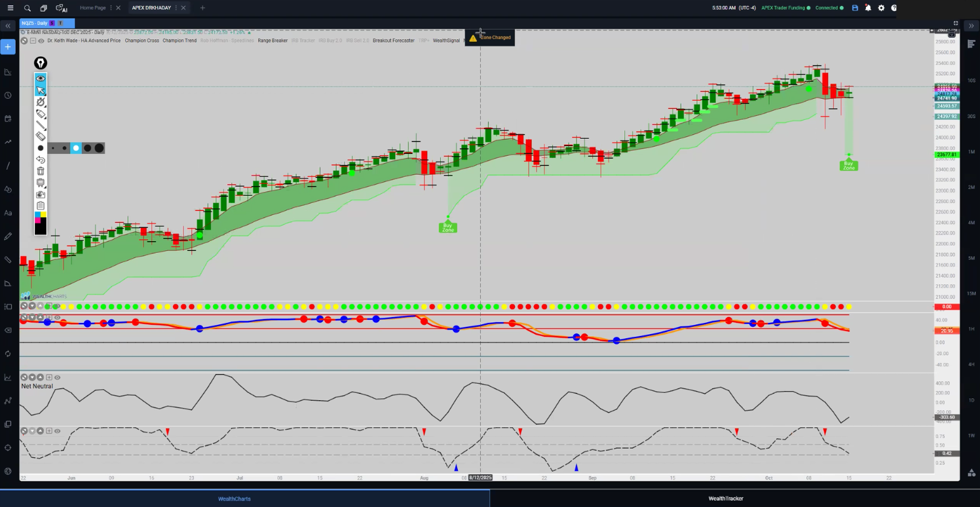Viewport: 980px width, 507px height.
Task: Expand the right panel with double chevron
Action: (x=971, y=26)
